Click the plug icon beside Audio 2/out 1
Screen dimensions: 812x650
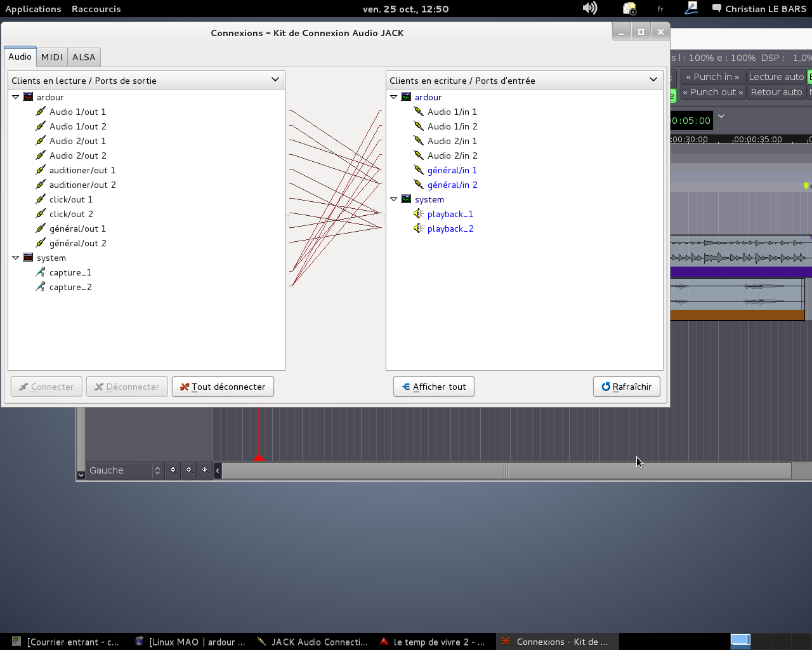(41, 141)
